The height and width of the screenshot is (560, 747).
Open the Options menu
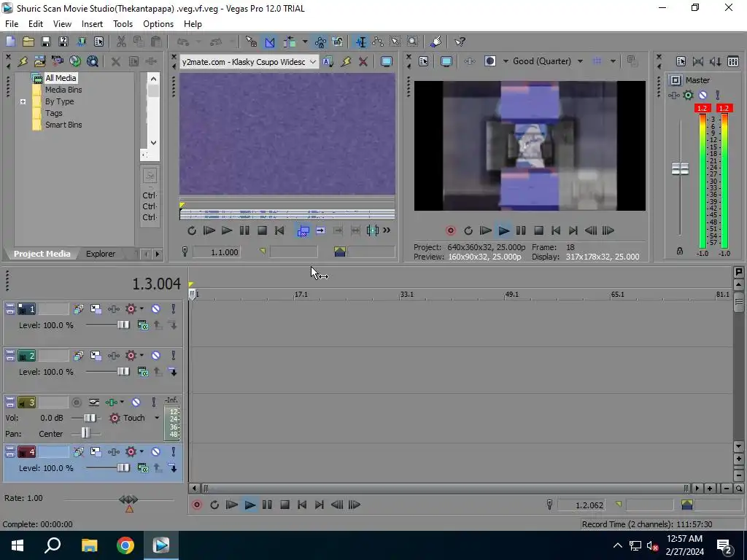(158, 24)
